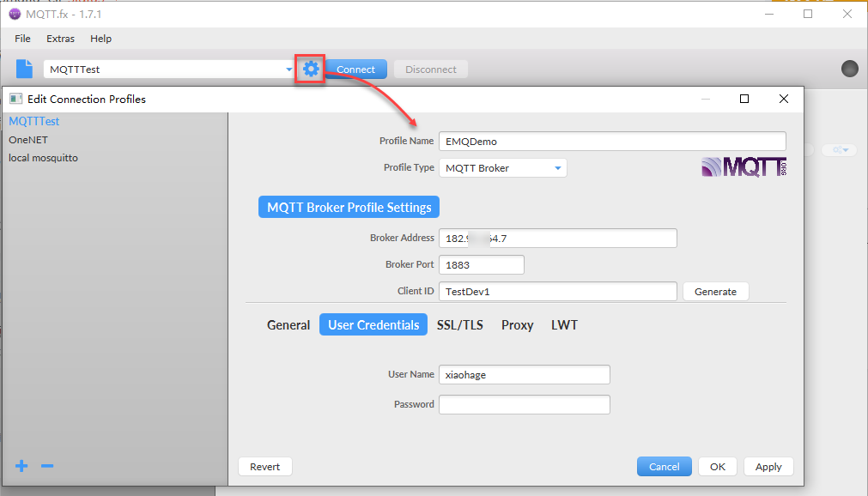This screenshot has width=868, height=496.
Task: Generate a new Client ID
Action: tap(715, 292)
